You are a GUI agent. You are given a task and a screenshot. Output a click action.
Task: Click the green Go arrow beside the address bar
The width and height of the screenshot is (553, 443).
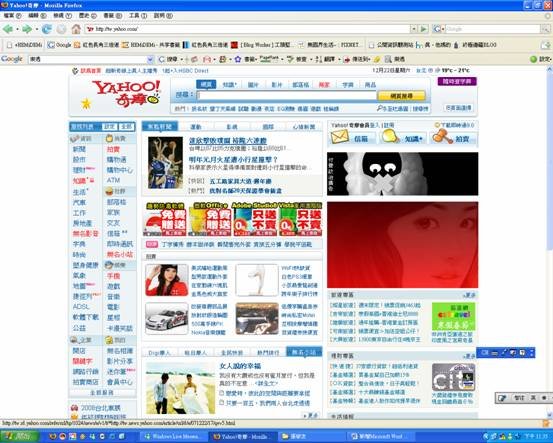point(424,29)
